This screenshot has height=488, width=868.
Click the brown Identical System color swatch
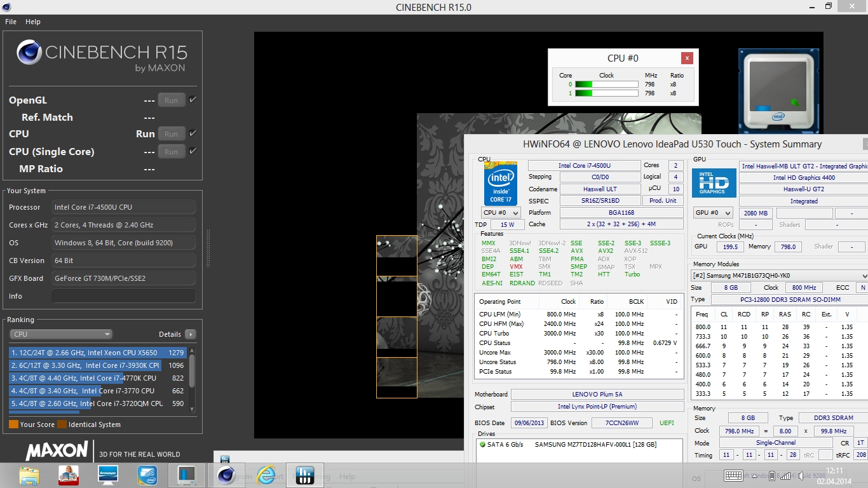pos(62,424)
